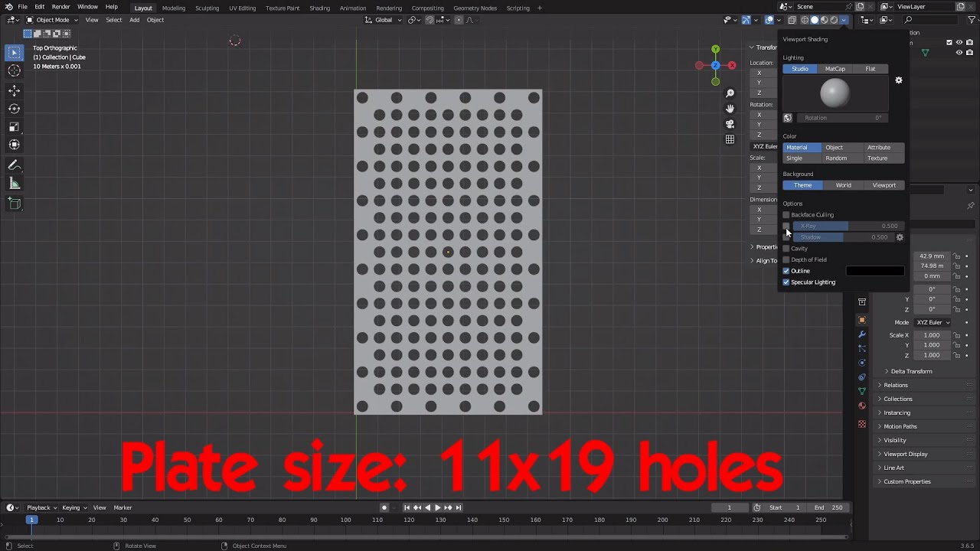Expand the Relations panel
The height and width of the screenshot is (551, 980).
[896, 385]
